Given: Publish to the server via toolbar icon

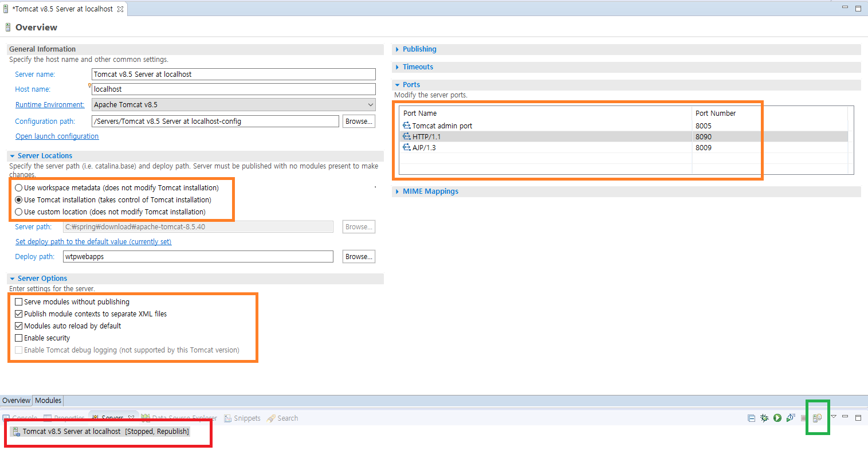Looking at the screenshot, I should [818, 418].
